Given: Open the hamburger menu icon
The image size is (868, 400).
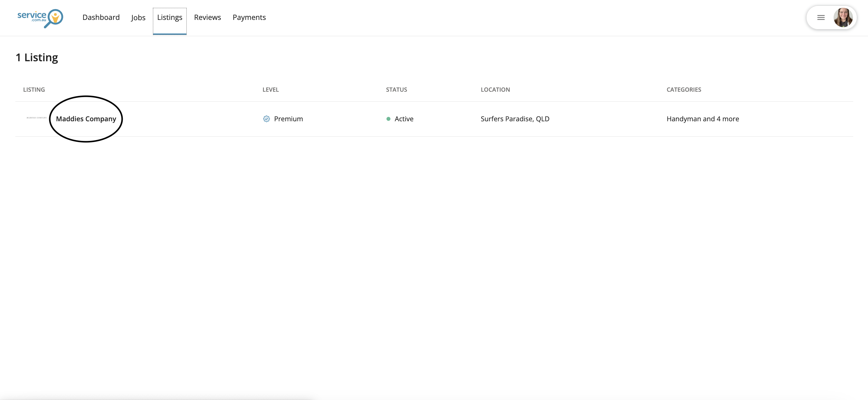Looking at the screenshot, I should click(x=821, y=17).
